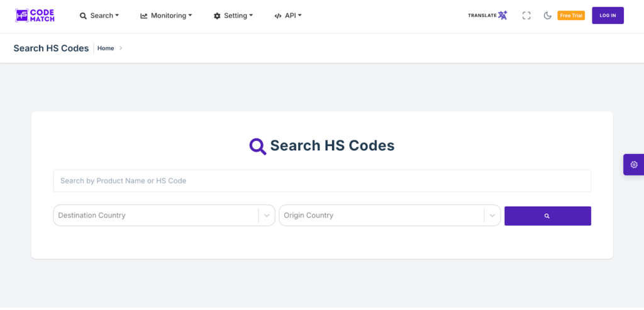Click the breadcrumb arrow after Home
644x310 pixels.
[x=121, y=48]
